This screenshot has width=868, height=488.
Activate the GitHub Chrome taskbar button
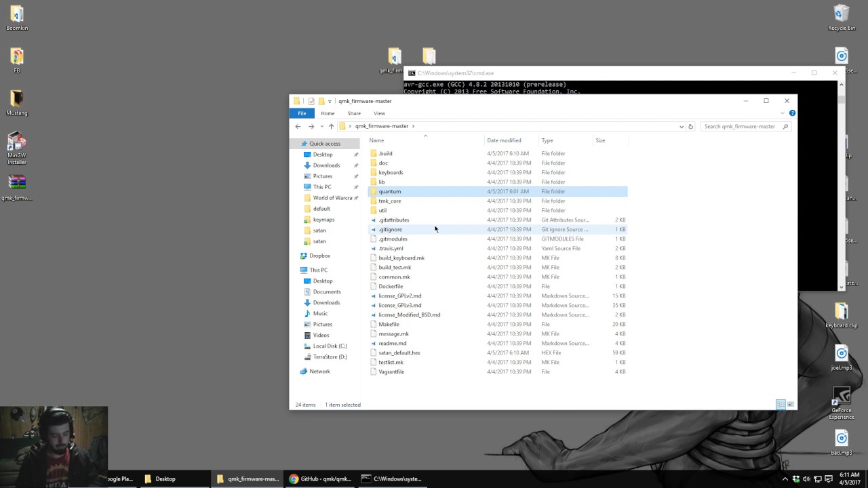[x=320, y=479]
